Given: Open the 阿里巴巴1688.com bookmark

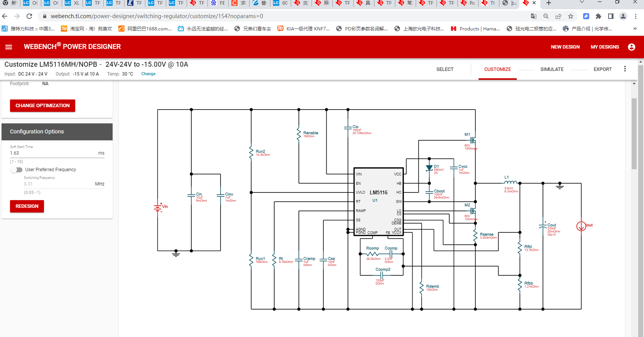Looking at the screenshot, I should point(145,29).
